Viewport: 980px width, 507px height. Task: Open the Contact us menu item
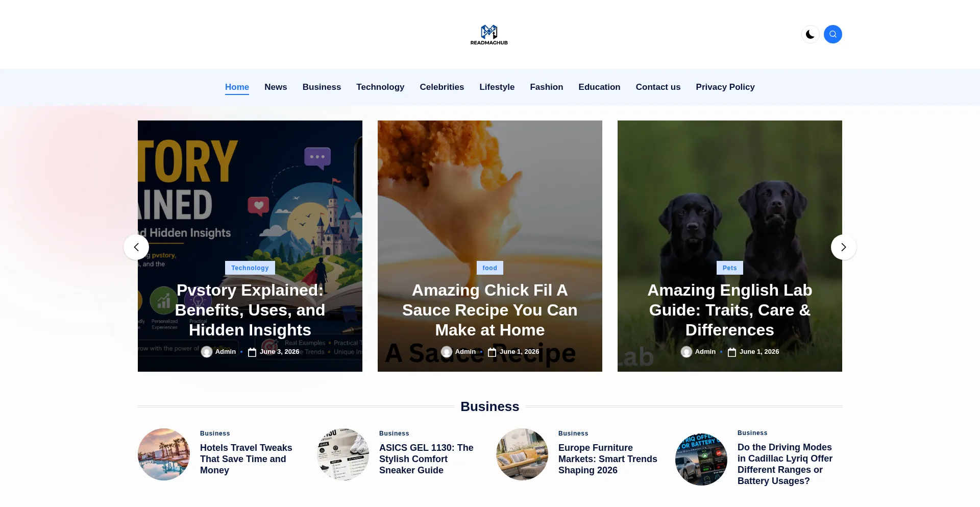point(658,87)
